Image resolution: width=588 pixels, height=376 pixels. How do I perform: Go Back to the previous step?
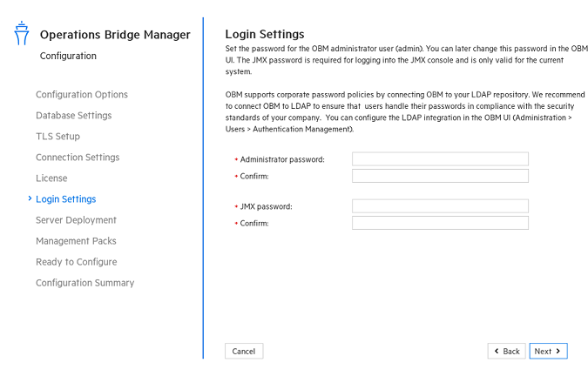click(x=507, y=352)
